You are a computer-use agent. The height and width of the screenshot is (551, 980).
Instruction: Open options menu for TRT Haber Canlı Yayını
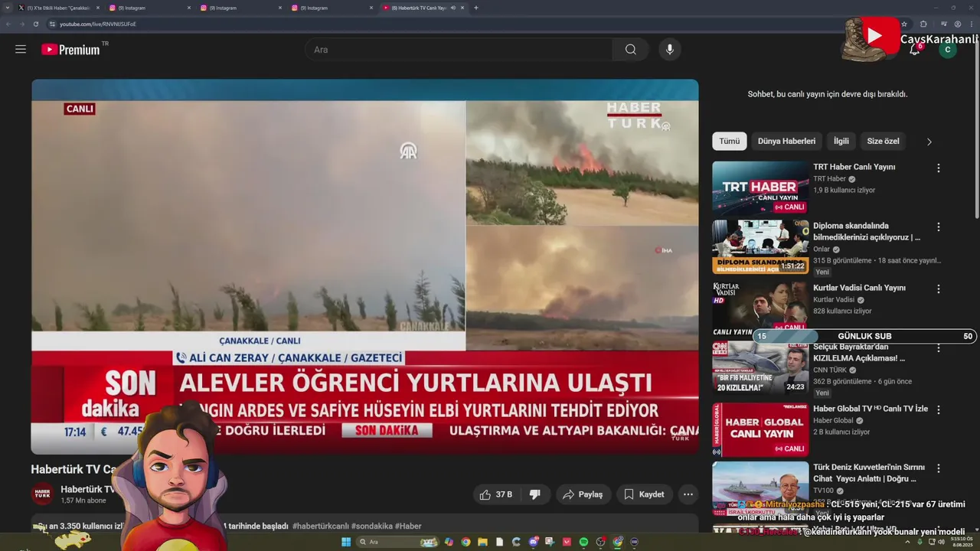[x=939, y=168]
